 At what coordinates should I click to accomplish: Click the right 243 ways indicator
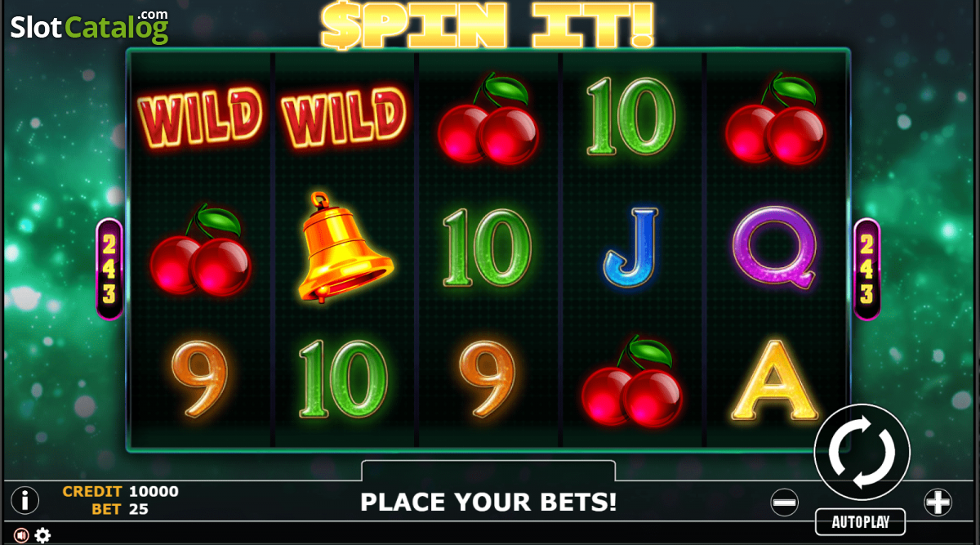(x=867, y=269)
